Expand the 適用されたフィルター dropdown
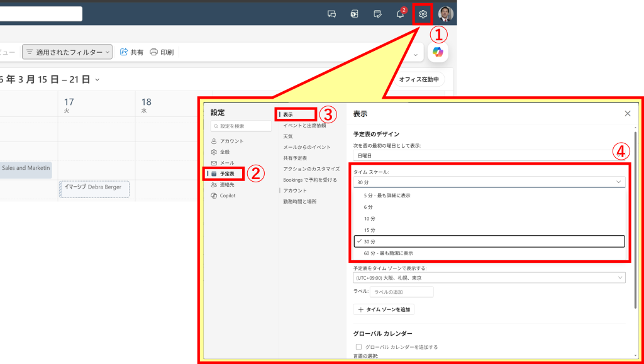The image size is (644, 364). (x=67, y=52)
